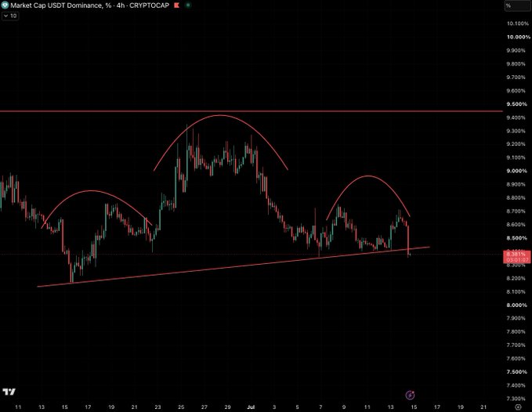Image resolution: width=532 pixels, height=412 pixels.
Task: Click the green market status dot
Action: click(x=188, y=5)
